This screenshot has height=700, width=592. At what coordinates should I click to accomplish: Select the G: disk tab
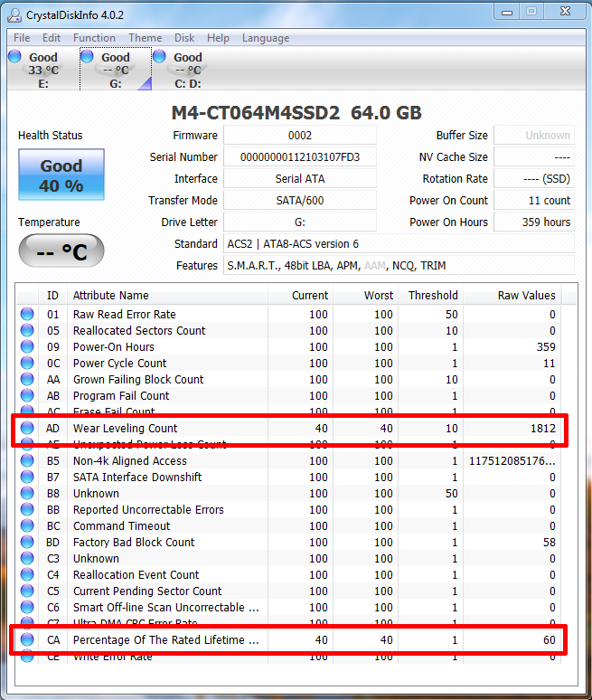coord(116,70)
